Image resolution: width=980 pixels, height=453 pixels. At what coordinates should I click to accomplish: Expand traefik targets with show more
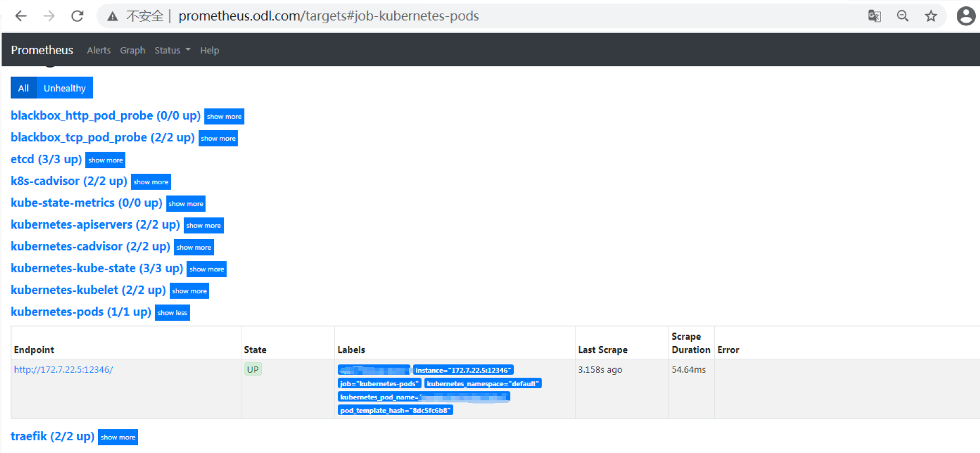click(x=118, y=437)
